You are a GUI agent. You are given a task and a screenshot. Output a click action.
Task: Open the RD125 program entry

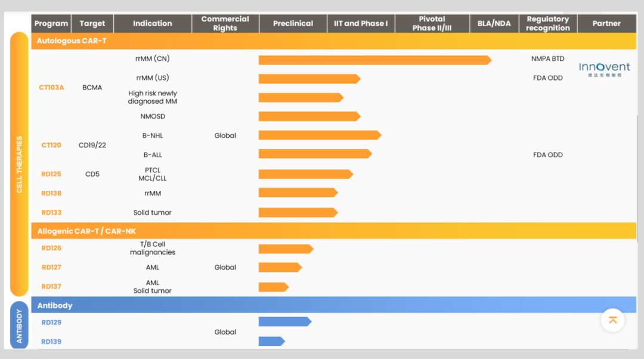click(51, 174)
